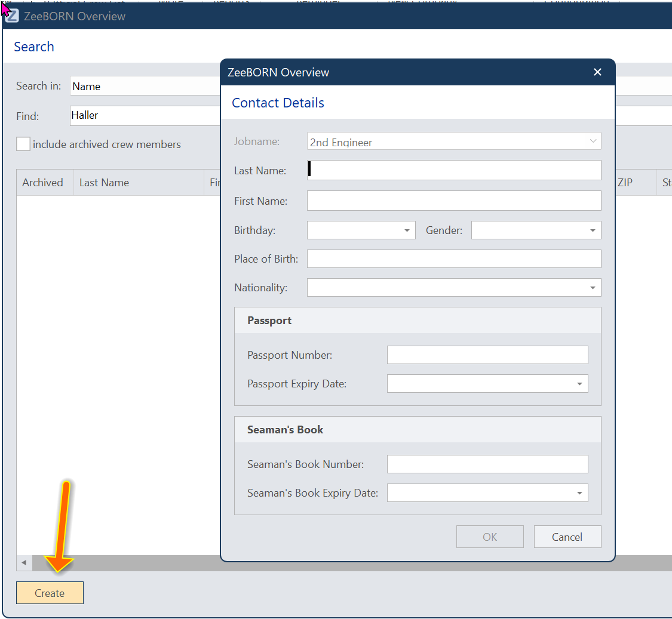
Task: Sort by Archived column header
Action: pos(45,183)
